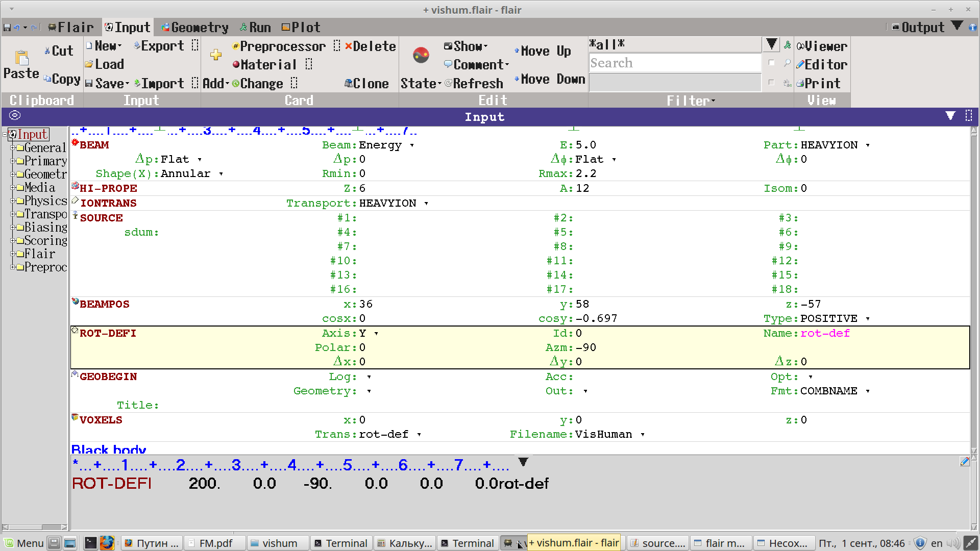Switch to the Input tab
Viewport: 980px width, 551px height.
pyautogui.click(x=128, y=28)
